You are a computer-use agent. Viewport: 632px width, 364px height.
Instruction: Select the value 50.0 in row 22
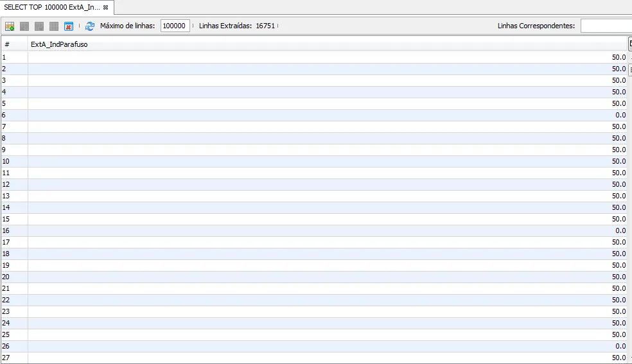click(x=619, y=300)
